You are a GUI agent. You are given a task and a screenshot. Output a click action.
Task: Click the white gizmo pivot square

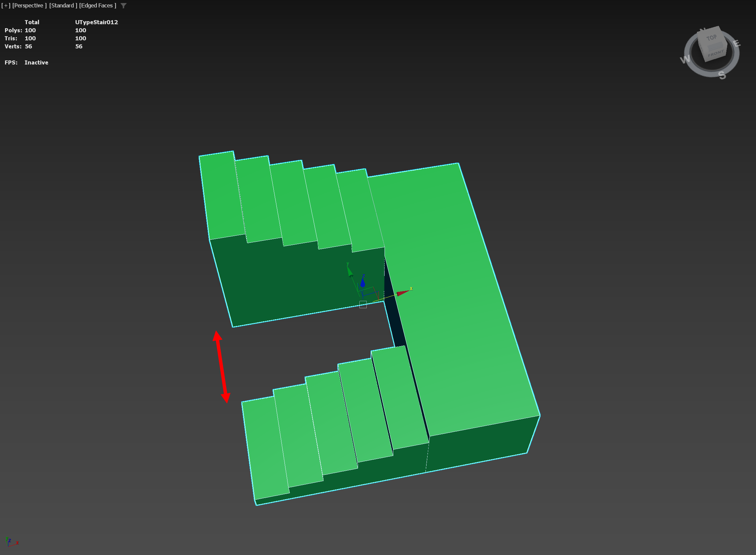click(x=363, y=305)
